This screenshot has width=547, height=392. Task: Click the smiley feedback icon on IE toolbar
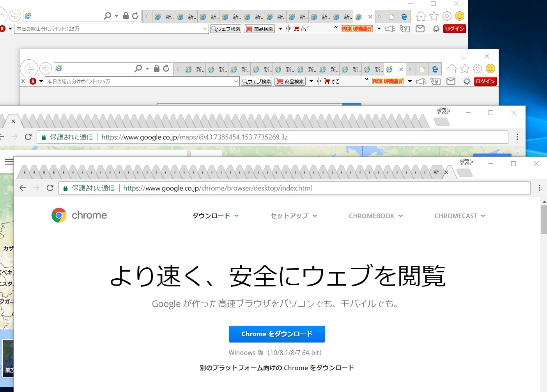(459, 16)
